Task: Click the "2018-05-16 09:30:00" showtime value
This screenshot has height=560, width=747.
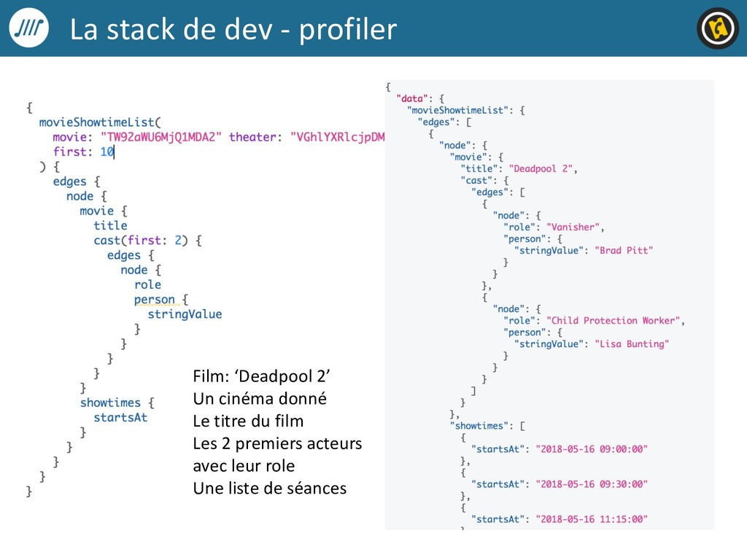Action: tap(592, 484)
